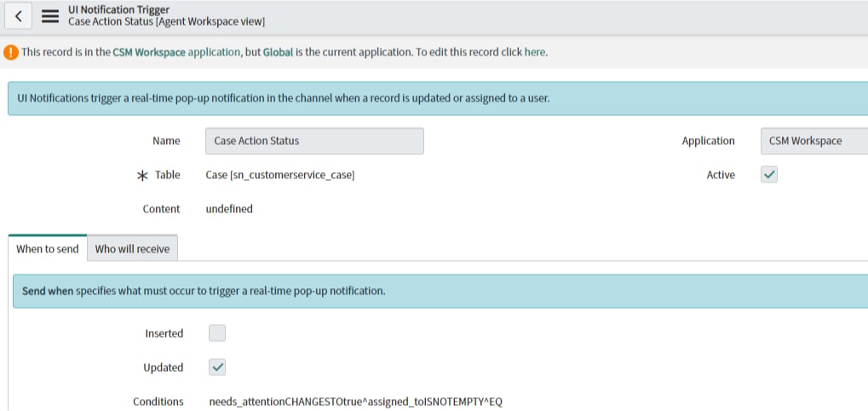
Task: Toggle the Active checkbox
Action: pyautogui.click(x=769, y=175)
